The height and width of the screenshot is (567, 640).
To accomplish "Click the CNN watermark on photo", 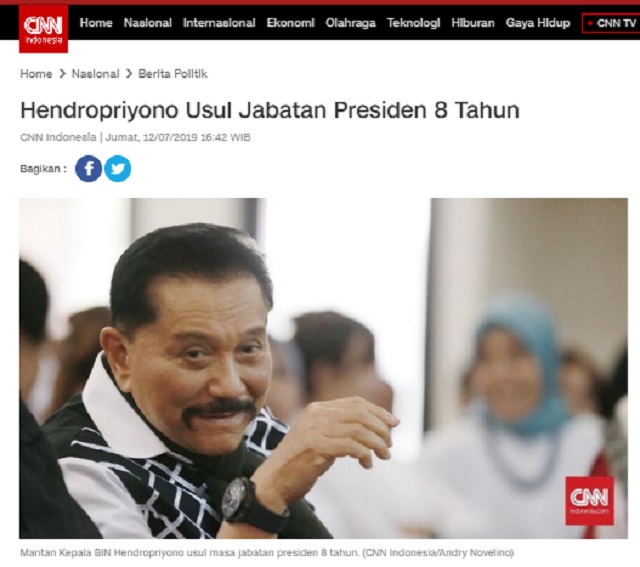I will click(589, 500).
